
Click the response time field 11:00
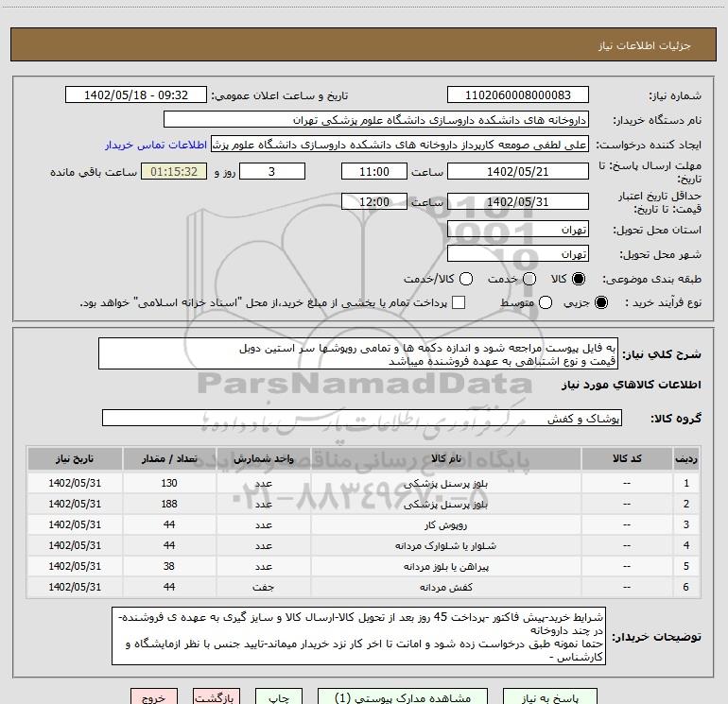pos(374,172)
